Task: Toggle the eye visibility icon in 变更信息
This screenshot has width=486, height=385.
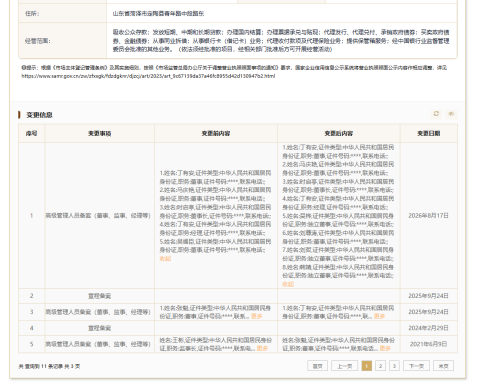Action: coord(451,114)
